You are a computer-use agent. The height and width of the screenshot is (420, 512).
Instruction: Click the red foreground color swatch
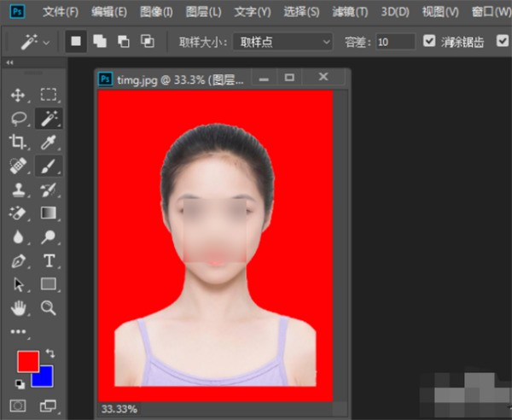tap(26, 360)
